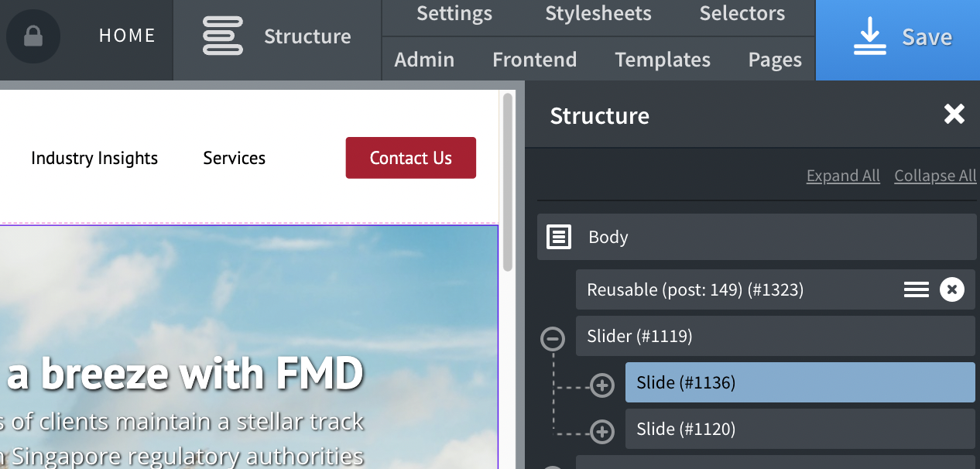Open the Selectors menu
Viewport: 980px width, 469px height.
(742, 13)
